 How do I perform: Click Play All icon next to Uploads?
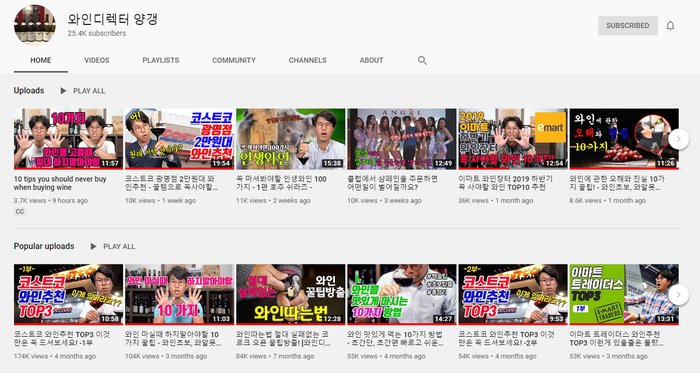(x=63, y=91)
